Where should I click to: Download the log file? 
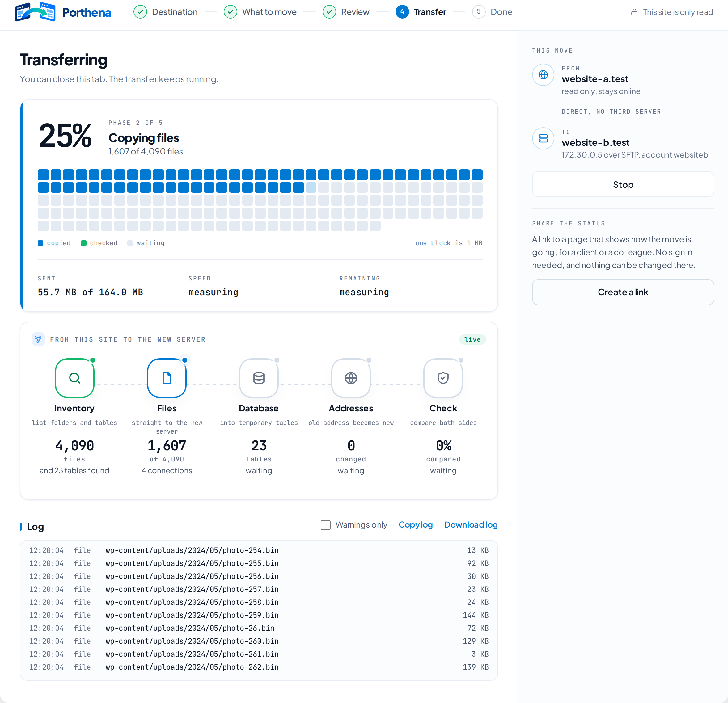[x=471, y=525]
